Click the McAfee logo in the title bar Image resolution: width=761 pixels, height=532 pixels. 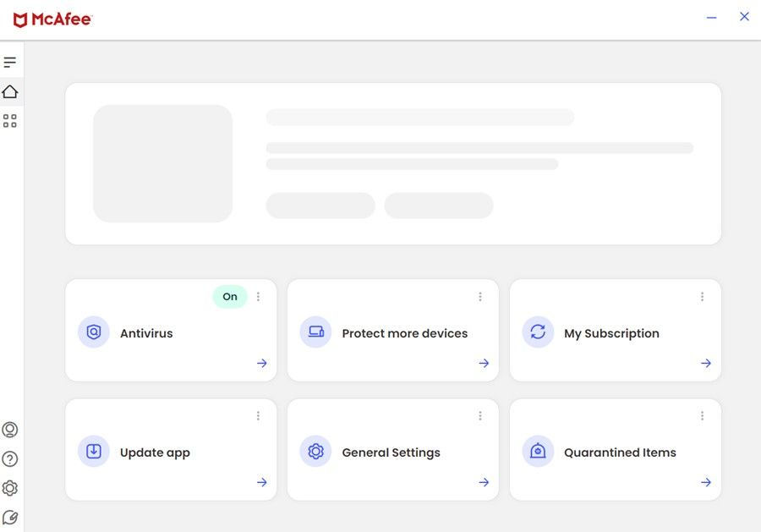tap(52, 19)
